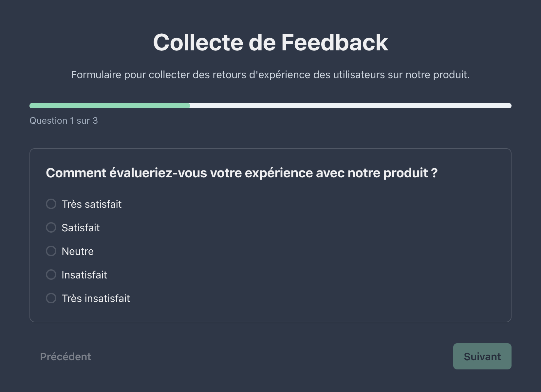541x392 pixels.
Task: Click the "Question 1 sur 3" indicator
Action: click(x=64, y=121)
